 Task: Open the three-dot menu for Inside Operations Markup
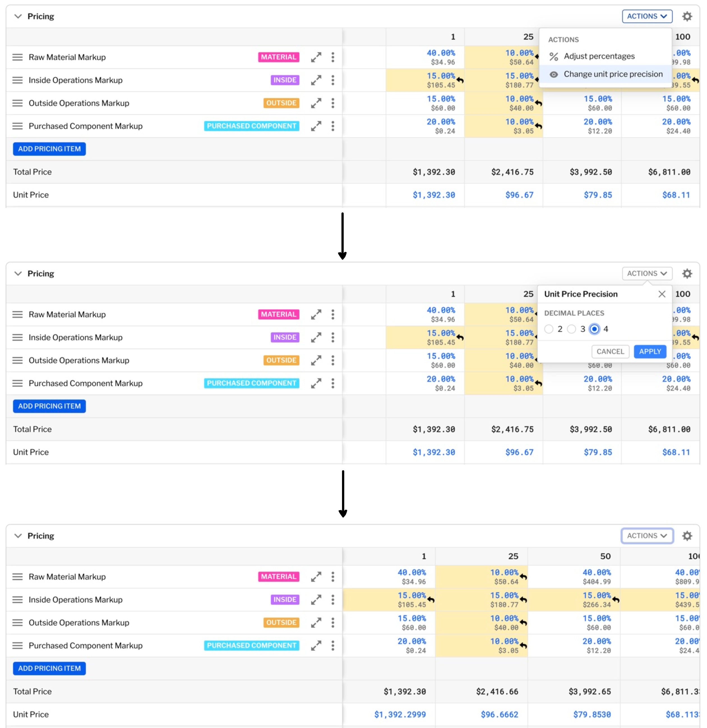tap(332, 80)
